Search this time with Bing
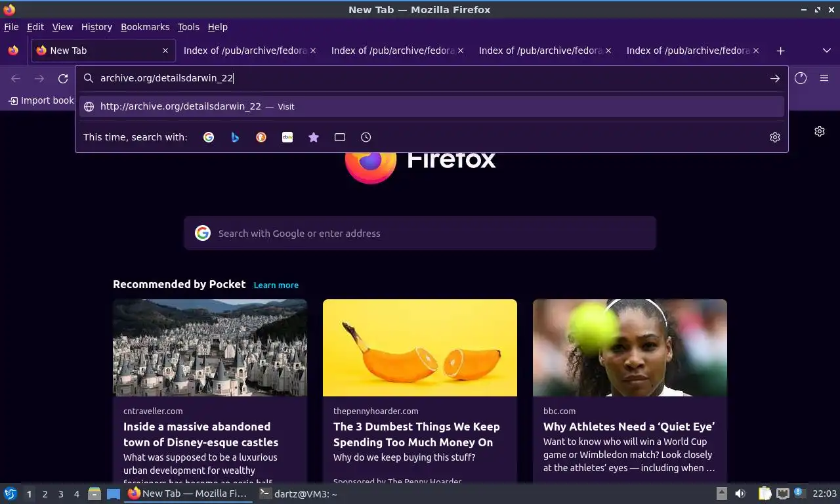Viewport: 840px width, 504px height. (x=235, y=137)
